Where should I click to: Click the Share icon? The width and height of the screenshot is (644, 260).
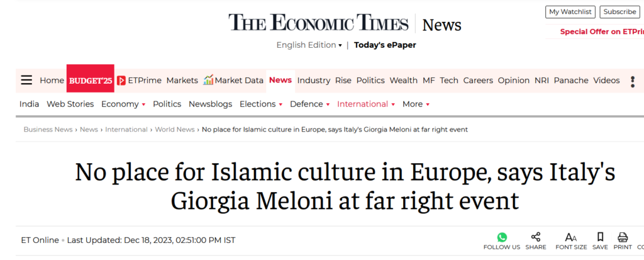click(x=536, y=237)
